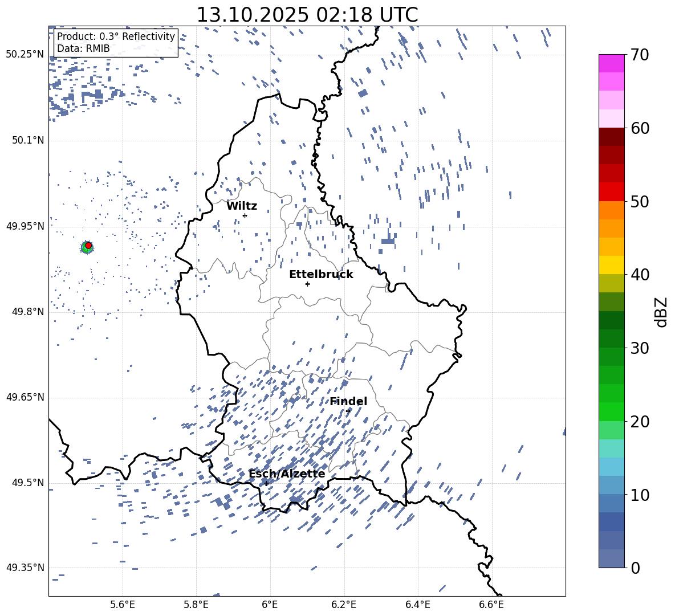Image resolution: width=675 pixels, height=616 pixels.
Task: Click the yellow 40–42 dBZ colorbar segment
Action: (612, 266)
